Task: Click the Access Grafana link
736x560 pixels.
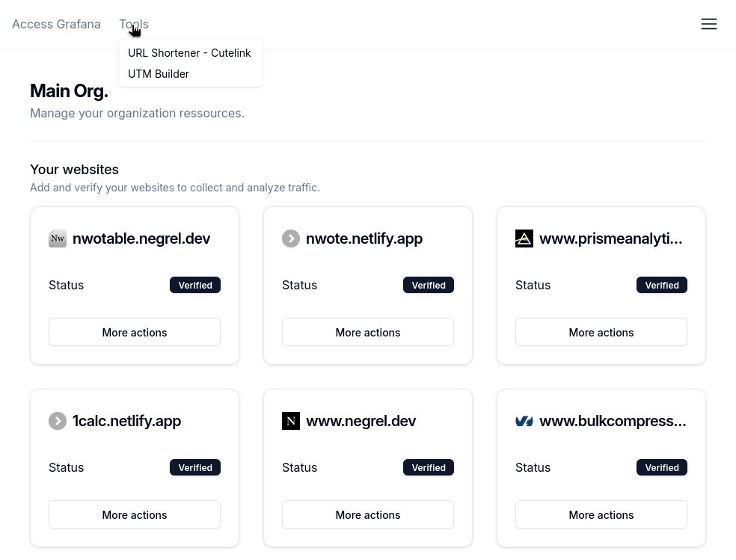Action: click(56, 24)
